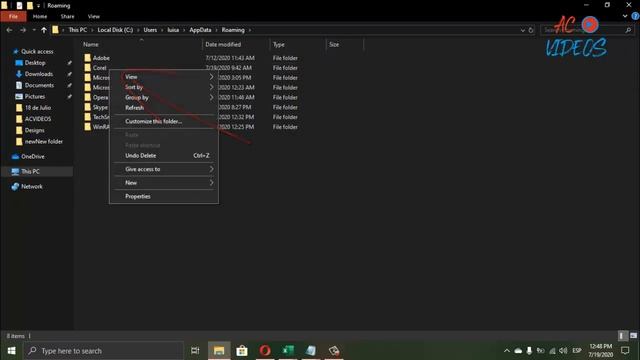
Task: Open recent locations dropdown arrow
Action: coord(34,30)
